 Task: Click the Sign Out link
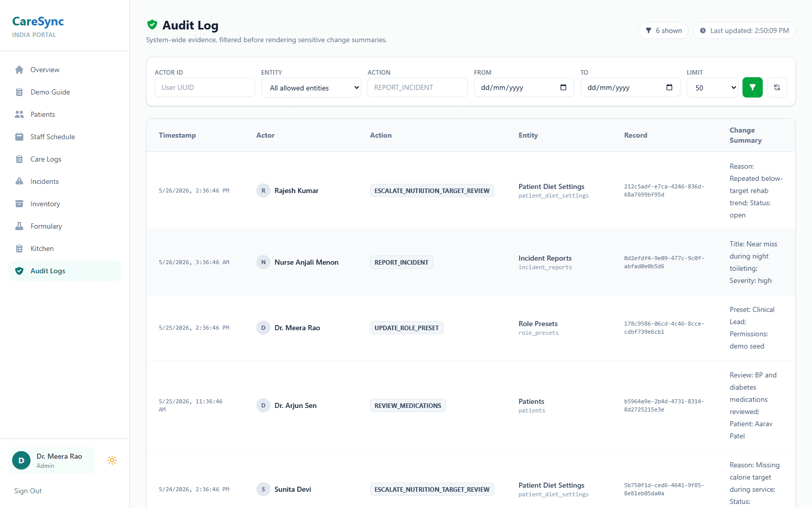[28, 491]
